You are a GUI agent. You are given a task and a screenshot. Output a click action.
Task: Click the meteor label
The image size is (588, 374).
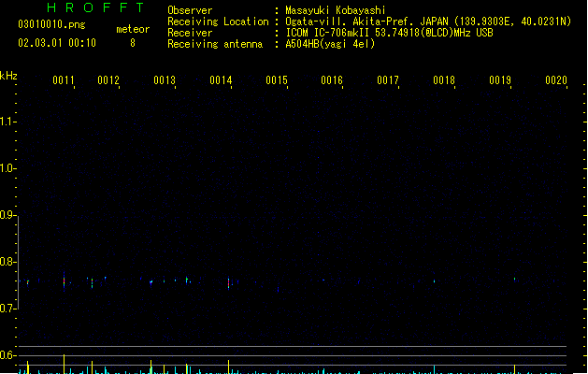point(133,29)
